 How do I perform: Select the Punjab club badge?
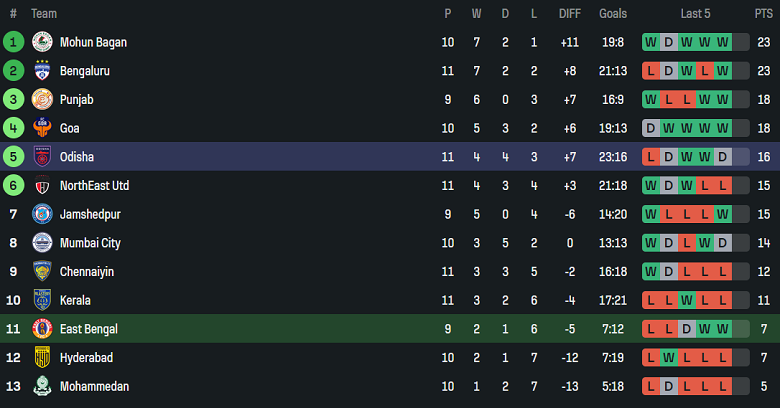point(42,100)
